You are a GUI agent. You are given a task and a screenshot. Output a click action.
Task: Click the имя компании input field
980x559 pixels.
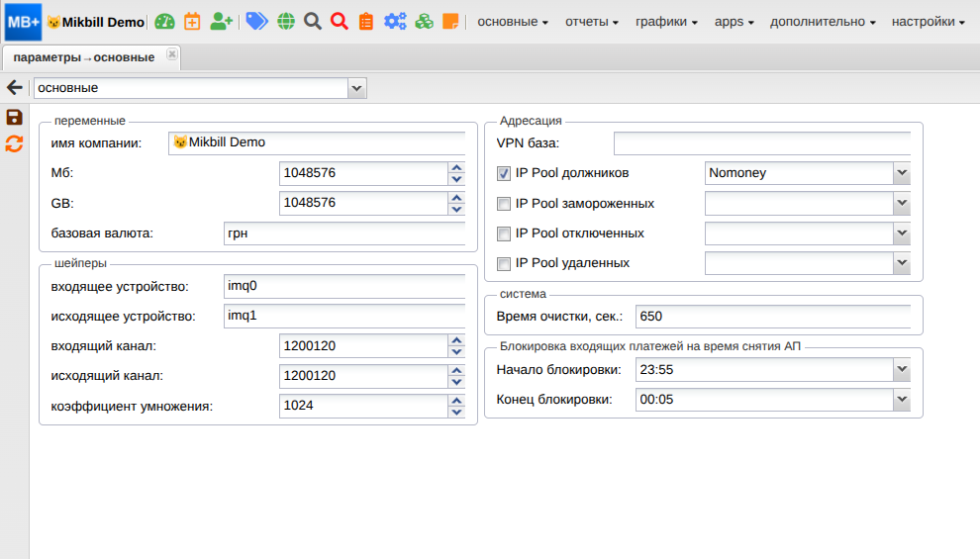click(317, 143)
